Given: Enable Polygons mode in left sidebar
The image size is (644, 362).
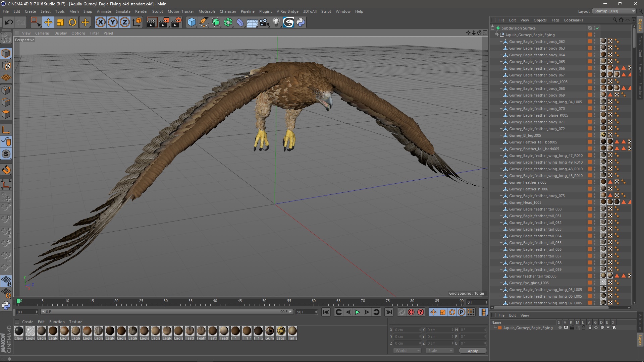Looking at the screenshot, I should pyautogui.click(x=6, y=115).
